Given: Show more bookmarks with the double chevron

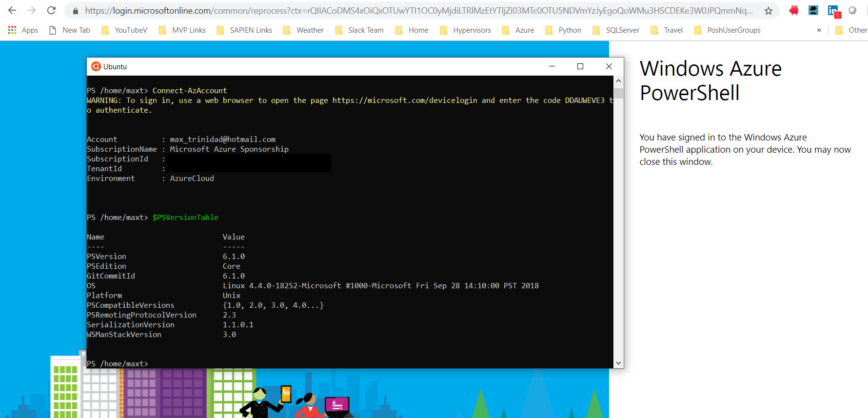Looking at the screenshot, I should click(x=819, y=30).
